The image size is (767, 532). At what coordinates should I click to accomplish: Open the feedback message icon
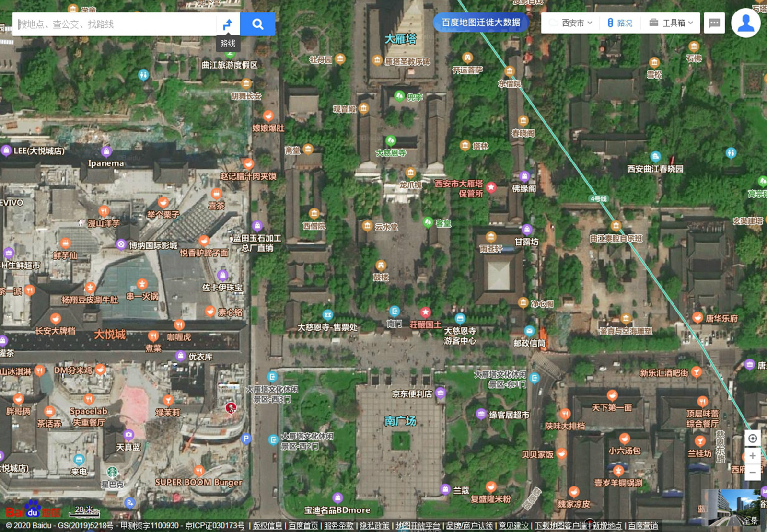[x=714, y=23]
